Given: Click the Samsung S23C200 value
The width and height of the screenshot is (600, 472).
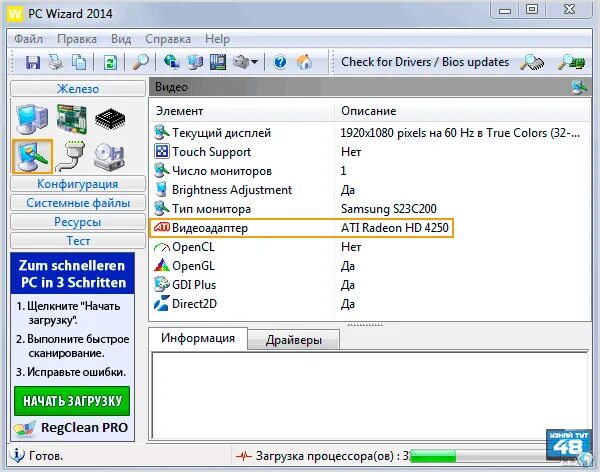Looking at the screenshot, I should pyautogui.click(x=388, y=209).
